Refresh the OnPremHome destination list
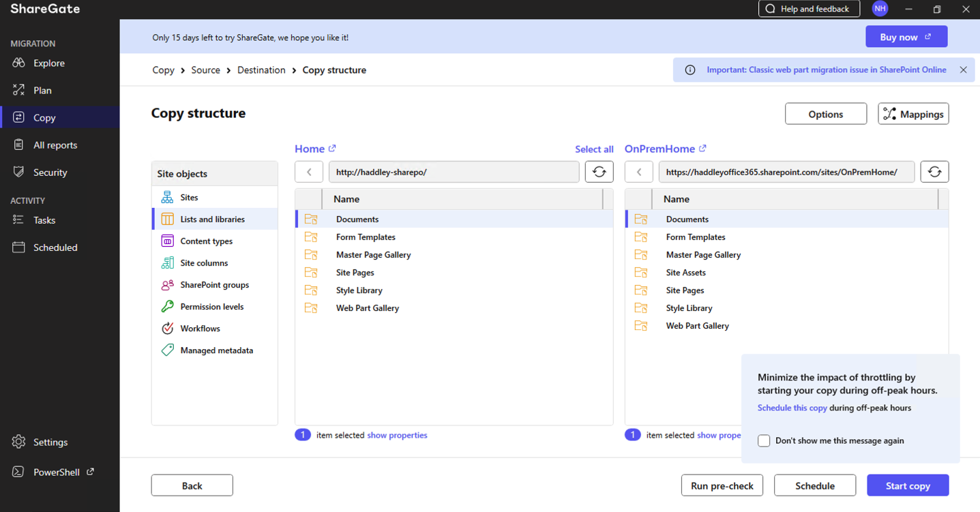This screenshot has height=512, width=980. pos(934,172)
